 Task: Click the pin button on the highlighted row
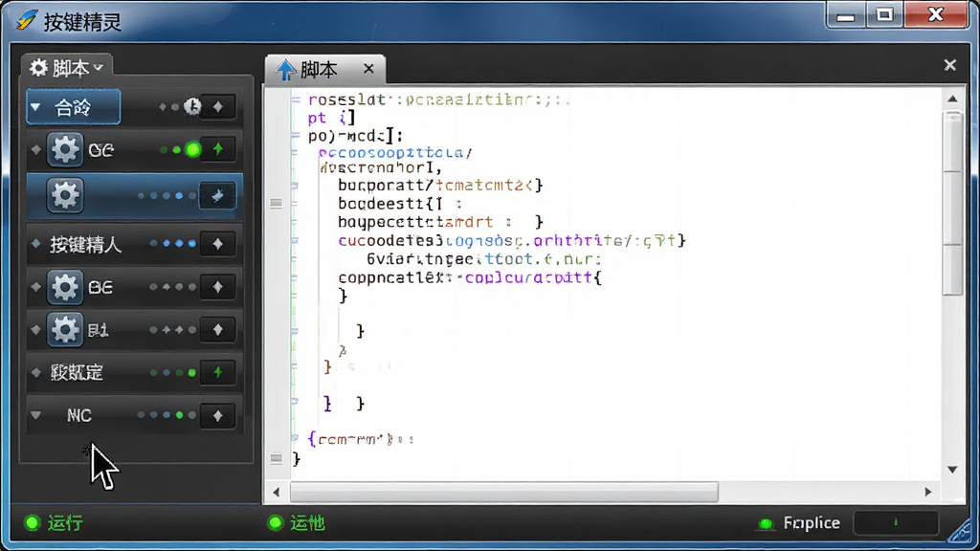217,196
